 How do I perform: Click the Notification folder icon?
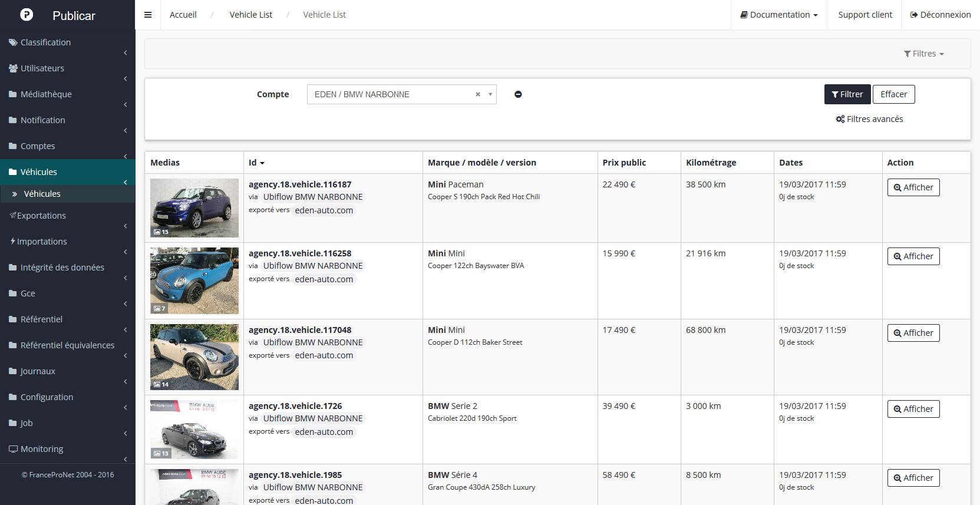13,120
